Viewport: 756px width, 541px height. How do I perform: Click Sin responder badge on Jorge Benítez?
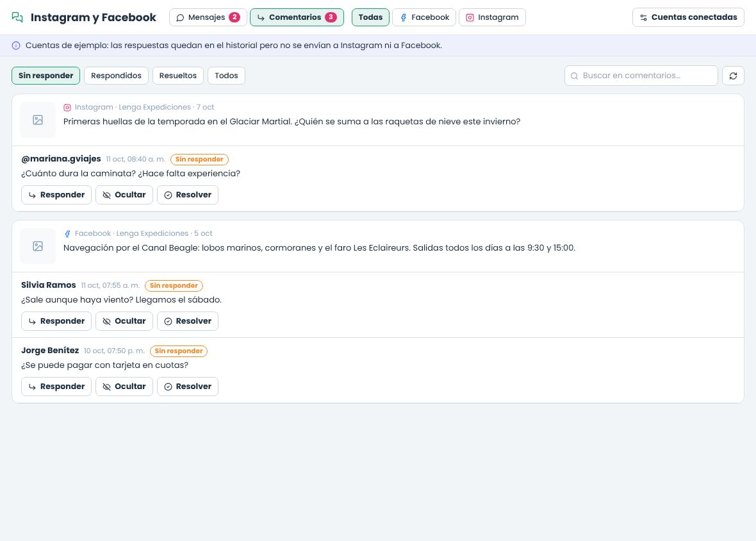pos(178,351)
